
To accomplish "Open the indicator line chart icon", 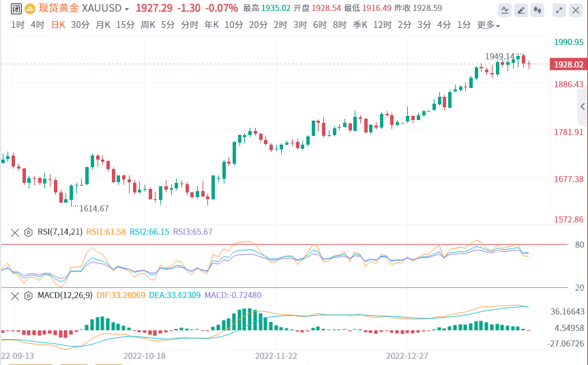I will coord(504,10).
